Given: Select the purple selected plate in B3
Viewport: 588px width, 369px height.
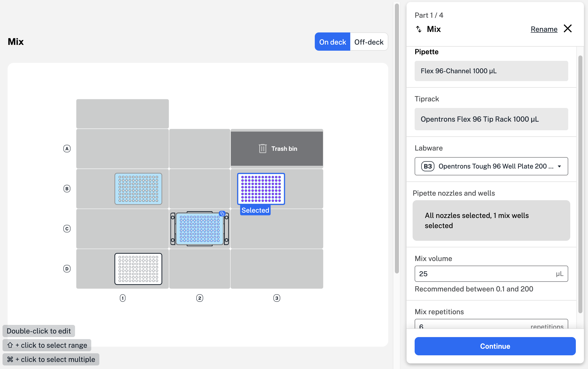Looking at the screenshot, I should click(x=261, y=189).
